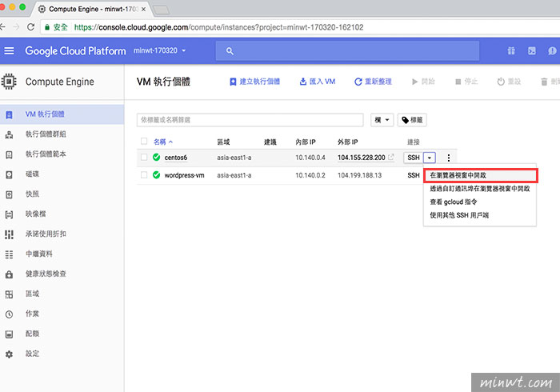Viewport: 560px width, 392px height.
Task: Click the 10.140.0.4 internal IP cell
Action: 310,158
